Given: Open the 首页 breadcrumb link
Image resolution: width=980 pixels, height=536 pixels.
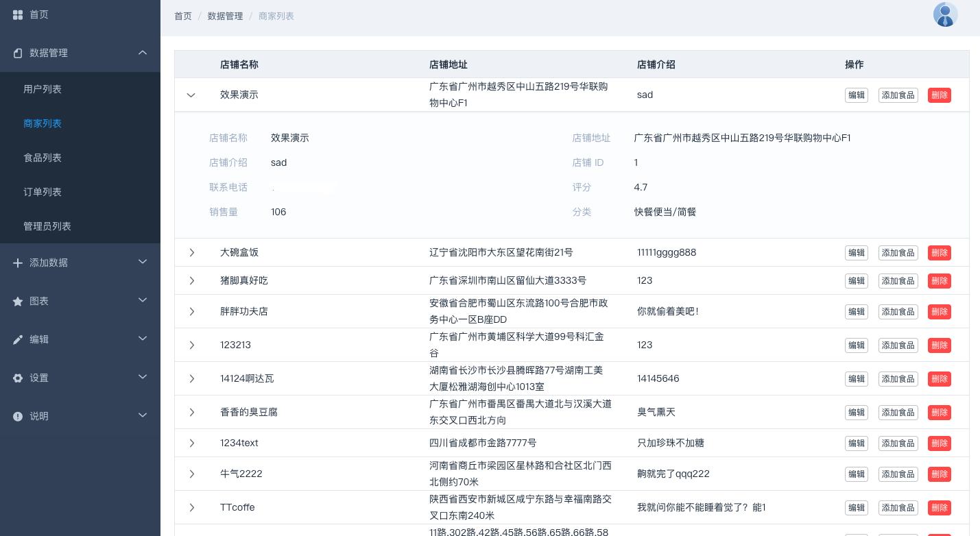Looking at the screenshot, I should (183, 16).
